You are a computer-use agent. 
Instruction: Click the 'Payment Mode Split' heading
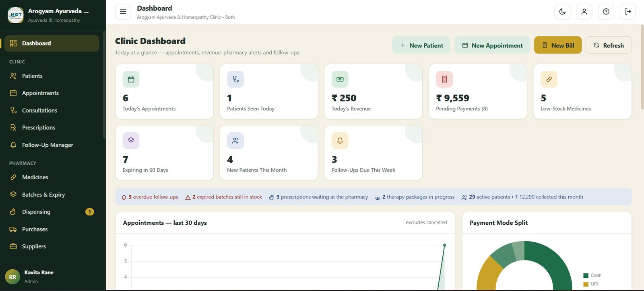pos(499,223)
